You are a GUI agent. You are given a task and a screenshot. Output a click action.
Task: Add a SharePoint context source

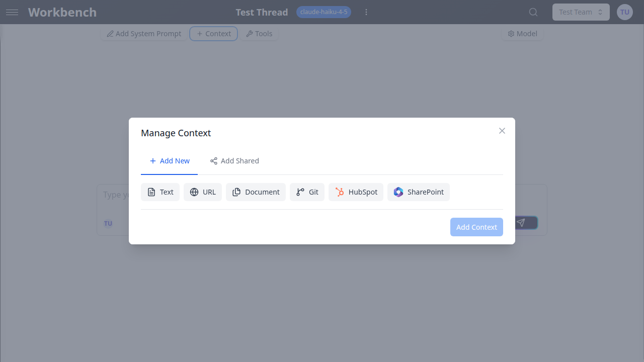click(418, 192)
